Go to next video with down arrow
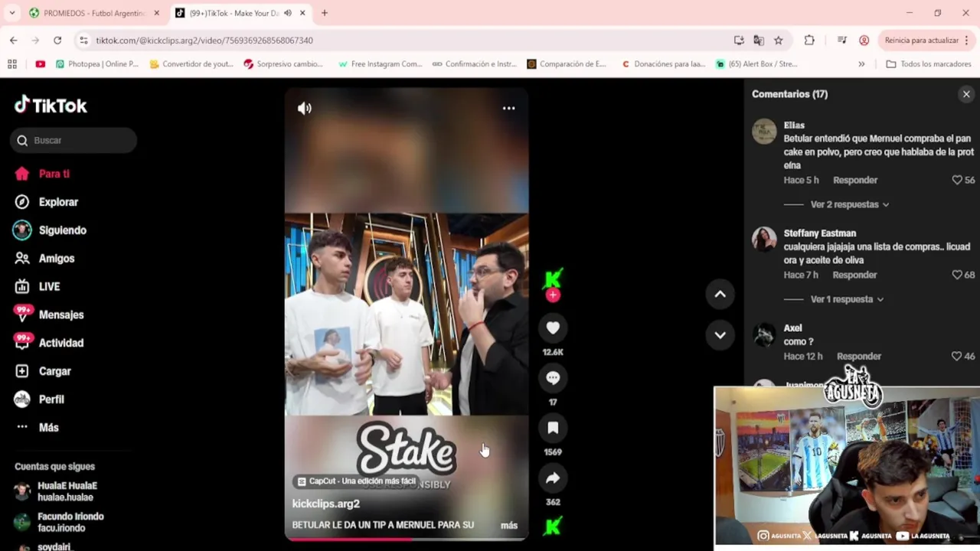Image resolution: width=980 pixels, height=551 pixels. click(720, 334)
